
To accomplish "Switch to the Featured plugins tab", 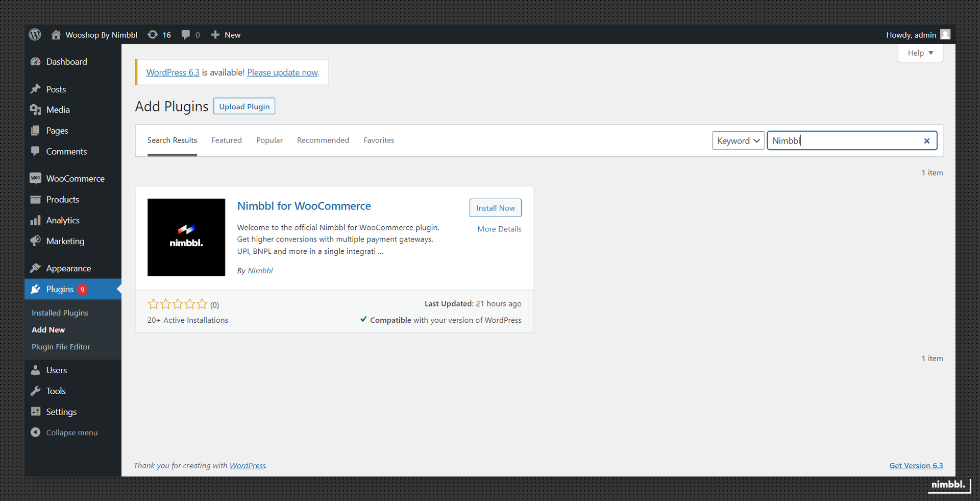I will coord(226,140).
